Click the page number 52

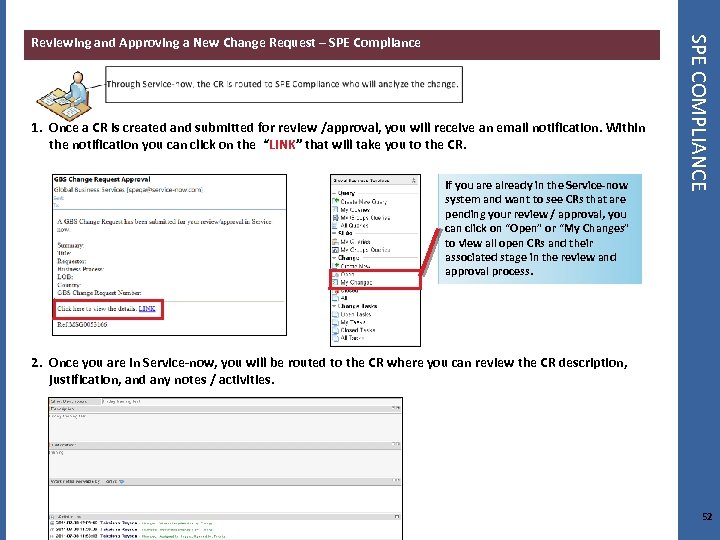coord(707,517)
